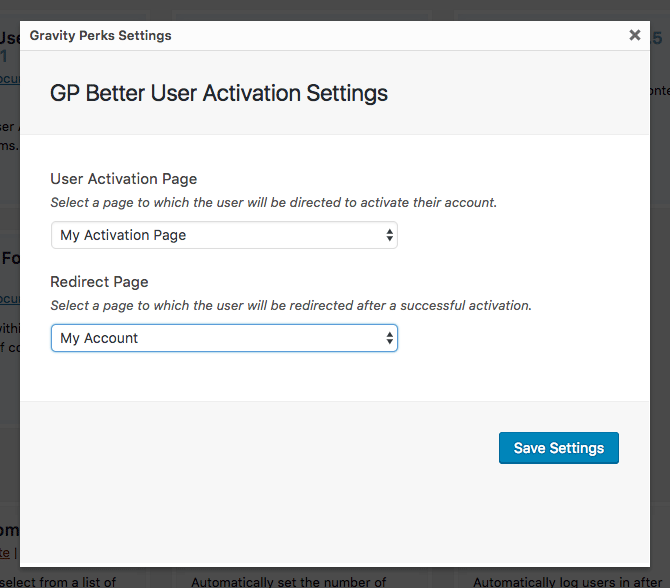The image size is (670, 588).
Task: Click the Save Settings button
Action: point(558,448)
